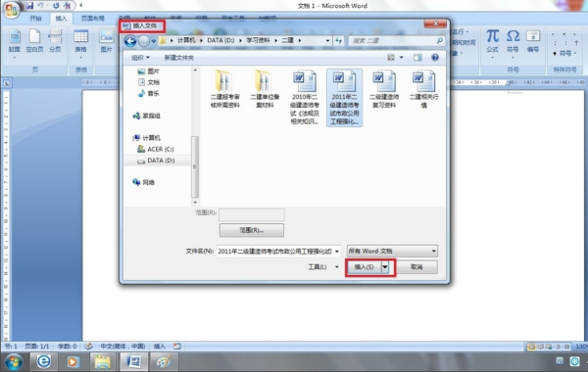The height and width of the screenshot is (372, 588).
Task: Click the back navigation arrow in dialog
Action: 130,41
